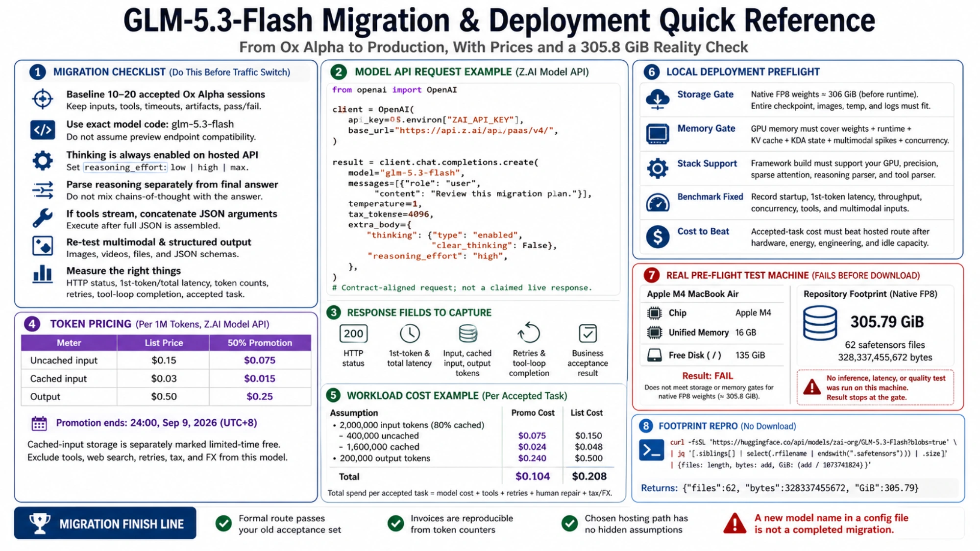Click the reasoning_effort code label
Screen dimensions: 980x551
125,168
